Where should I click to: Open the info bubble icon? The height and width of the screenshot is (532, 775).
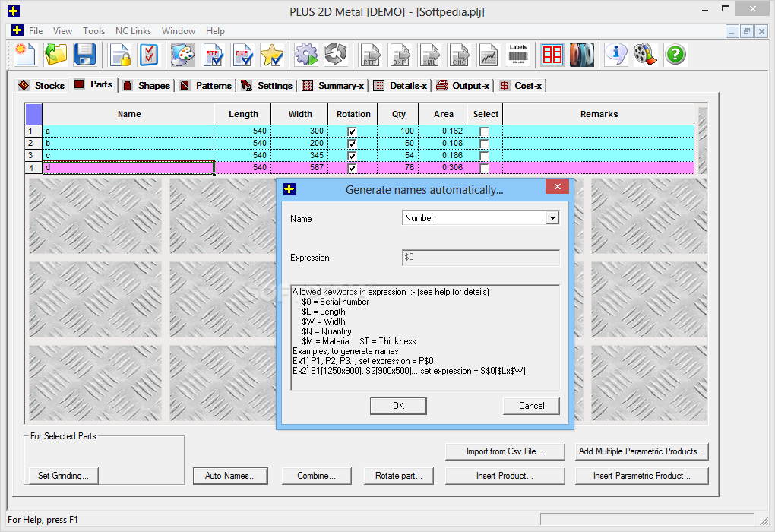(616, 55)
